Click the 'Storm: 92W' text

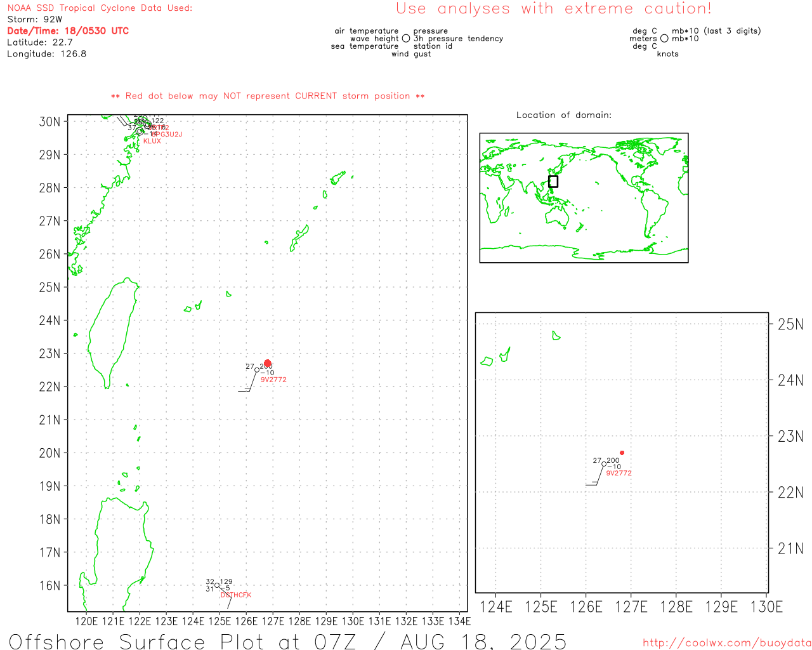tap(35, 20)
